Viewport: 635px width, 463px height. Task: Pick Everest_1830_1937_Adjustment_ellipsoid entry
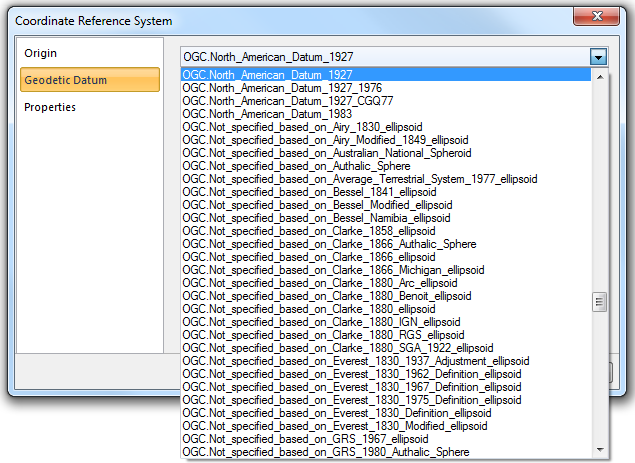pyautogui.click(x=386, y=361)
